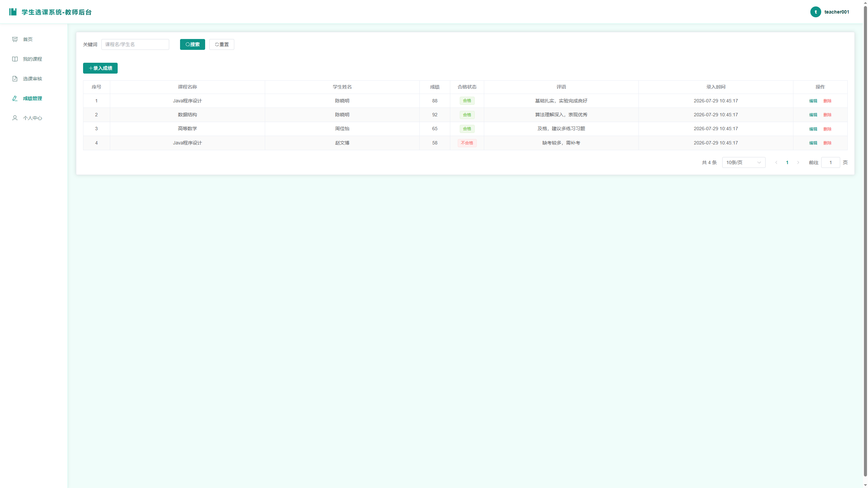Screen dimensions: 868x488
Task: Click the 不合格 status tag
Action: 467,143
